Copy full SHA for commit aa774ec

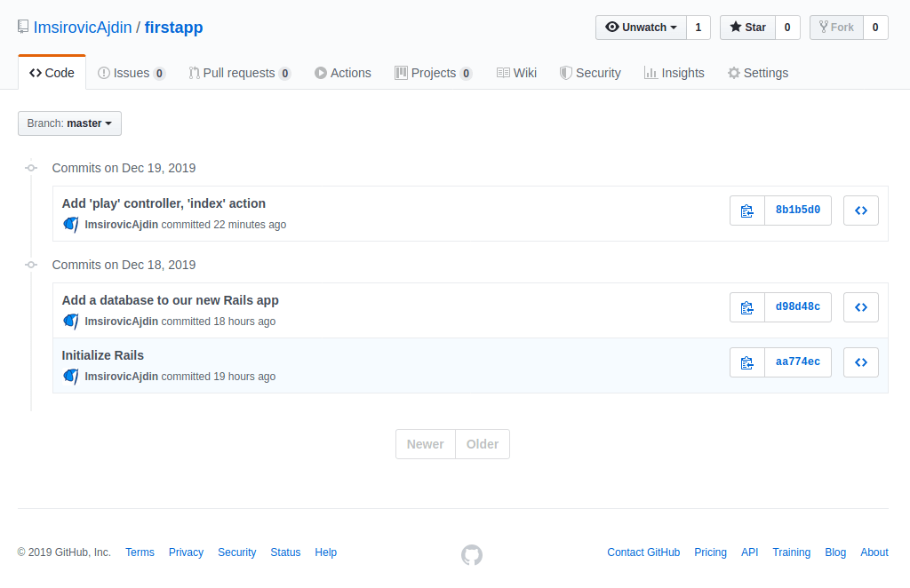coord(746,362)
